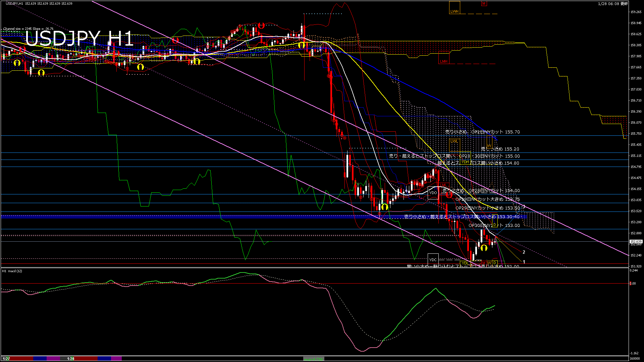Click the yellow up-arrow signal near latest candles
The height and width of the screenshot is (362, 644).
coord(484,248)
